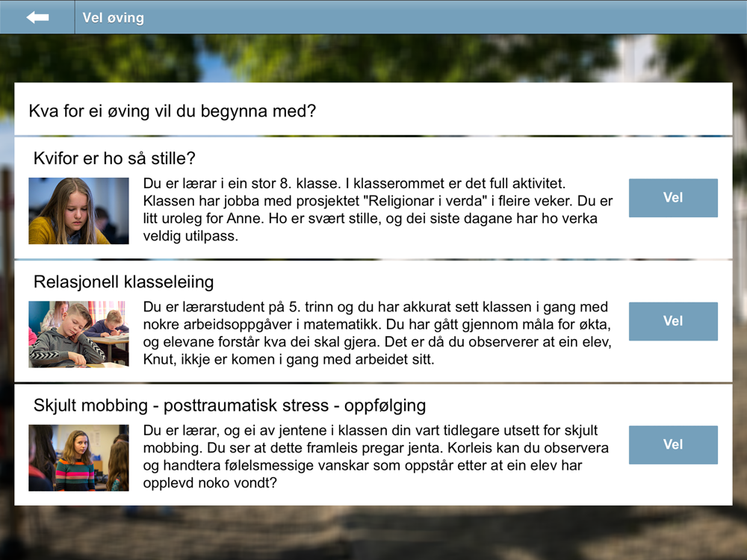Click description starting 'Du er lærarstudent på 5. trinn'
747x560 pixels.
click(x=377, y=333)
